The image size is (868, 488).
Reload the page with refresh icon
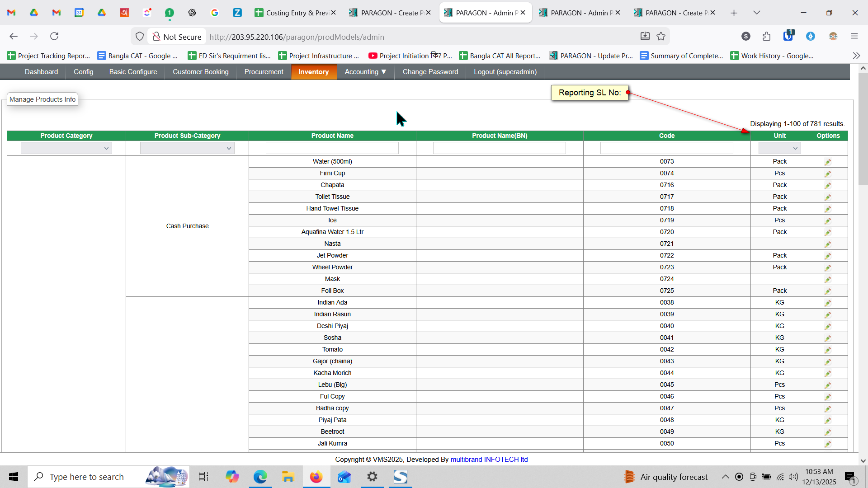(54, 37)
